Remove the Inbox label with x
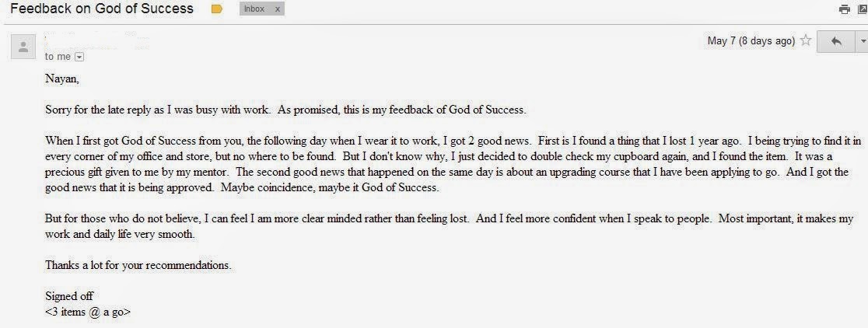868x328 pixels. 278,9
